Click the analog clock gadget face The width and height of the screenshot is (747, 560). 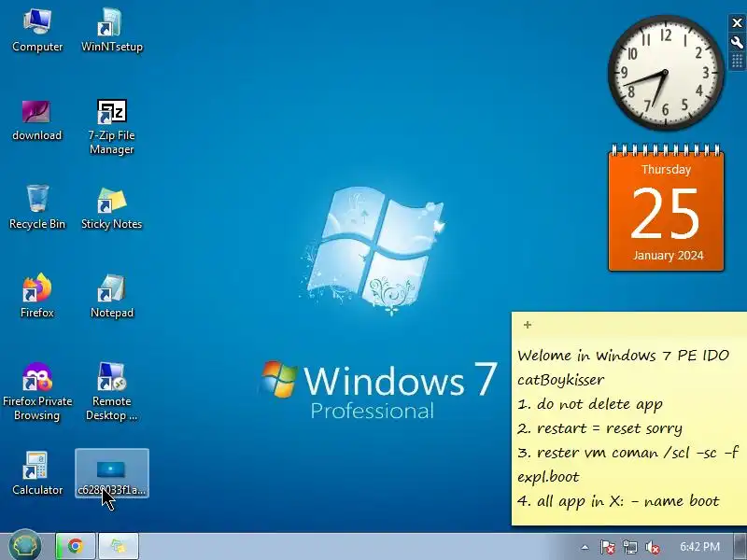tap(665, 73)
